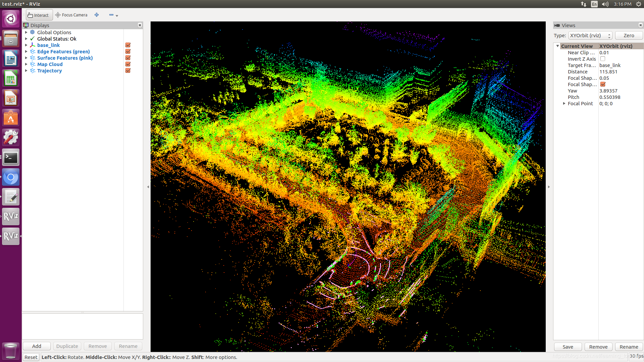Click the blue minus toolbar icon

click(111, 15)
